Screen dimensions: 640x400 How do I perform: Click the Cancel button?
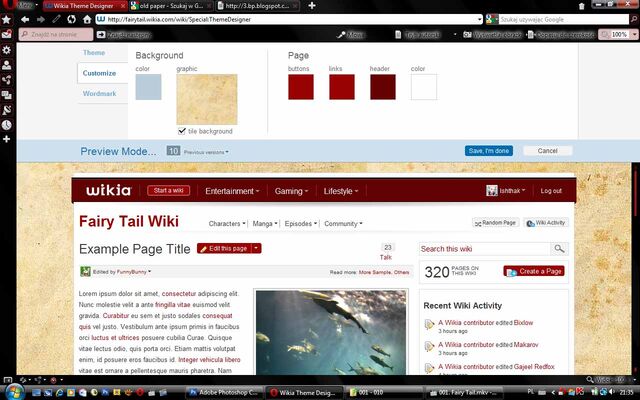547,151
